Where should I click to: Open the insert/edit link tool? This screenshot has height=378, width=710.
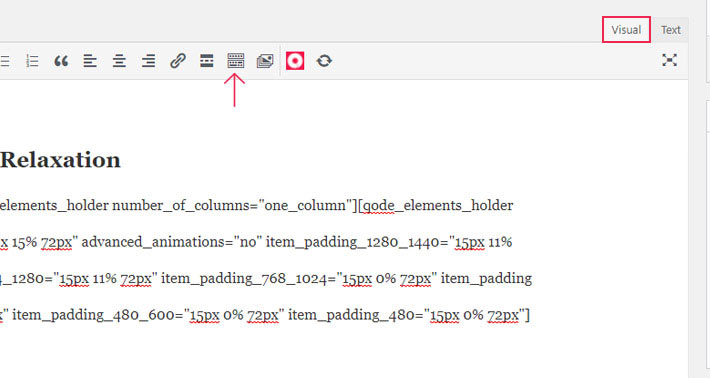(x=178, y=61)
